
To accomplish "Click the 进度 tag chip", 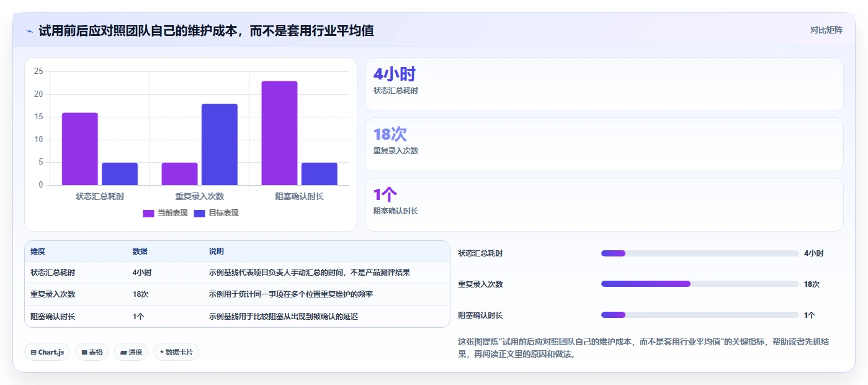I will pyautogui.click(x=131, y=352).
